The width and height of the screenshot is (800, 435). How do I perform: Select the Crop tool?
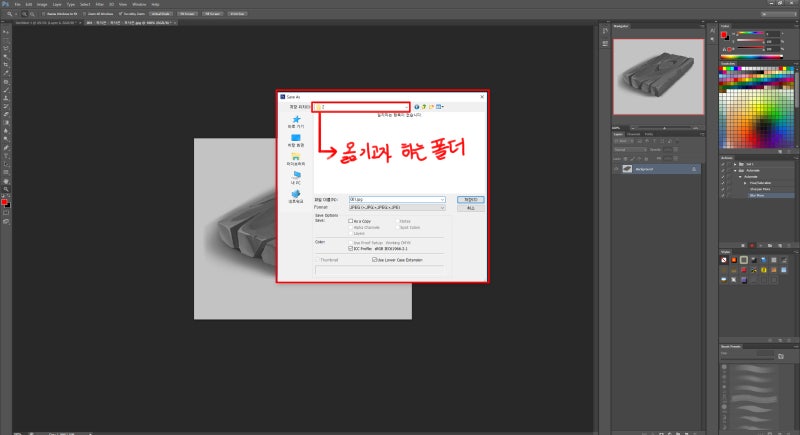[x=6, y=64]
